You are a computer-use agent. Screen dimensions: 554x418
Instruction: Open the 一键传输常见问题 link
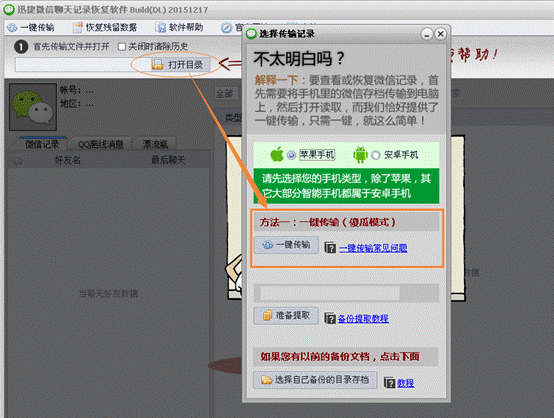tap(373, 248)
